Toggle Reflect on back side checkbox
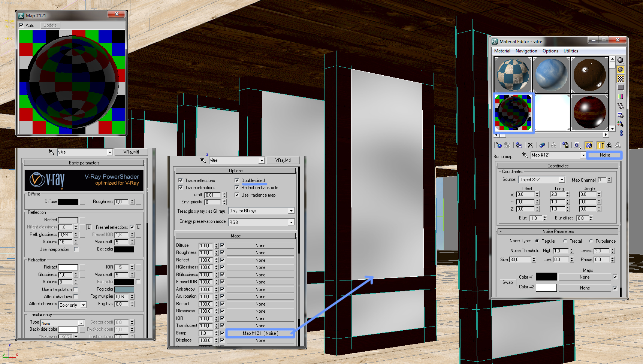643x364 pixels. (237, 187)
